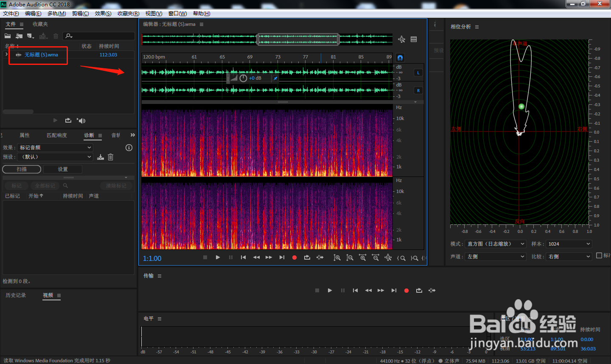This screenshot has height=364, width=611.
Task: Toggle loop playback in the editor
Action: tap(307, 258)
